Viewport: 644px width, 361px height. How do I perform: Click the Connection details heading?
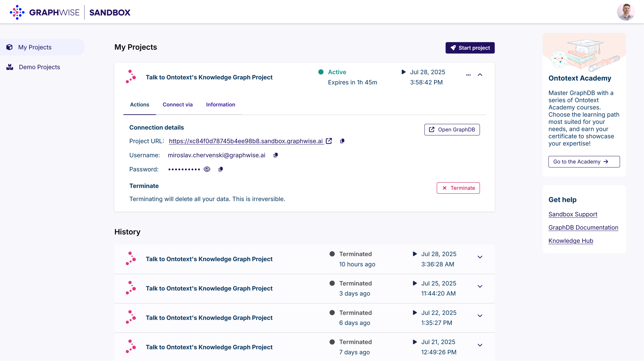(156, 127)
